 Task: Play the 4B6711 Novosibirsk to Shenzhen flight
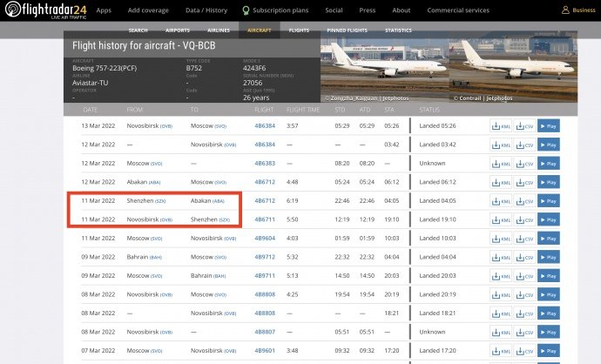pyautogui.click(x=548, y=219)
